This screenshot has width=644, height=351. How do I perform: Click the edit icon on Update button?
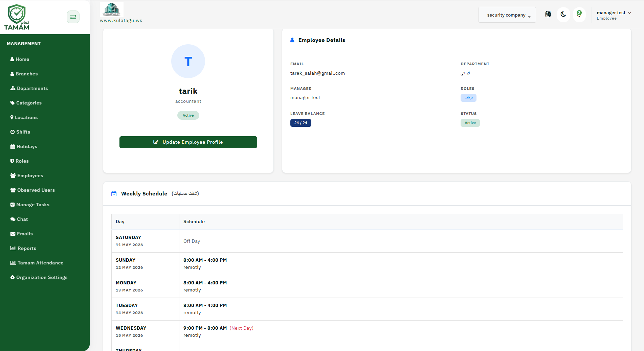156,142
